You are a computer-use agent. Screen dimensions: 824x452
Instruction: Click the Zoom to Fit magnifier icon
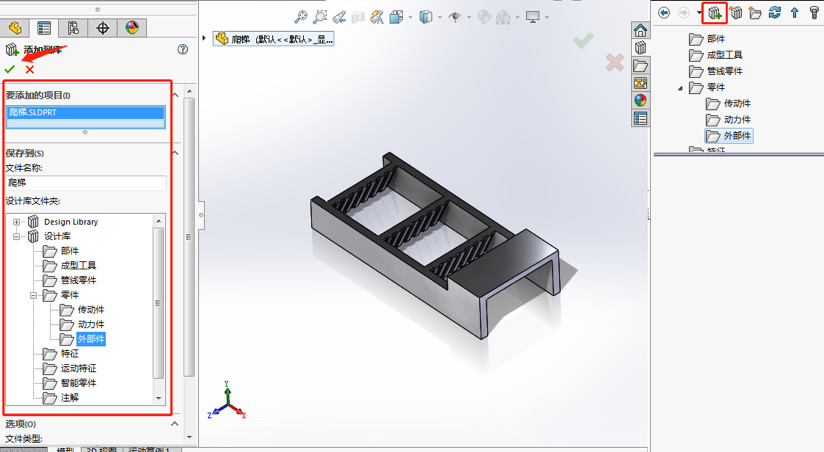(x=300, y=16)
